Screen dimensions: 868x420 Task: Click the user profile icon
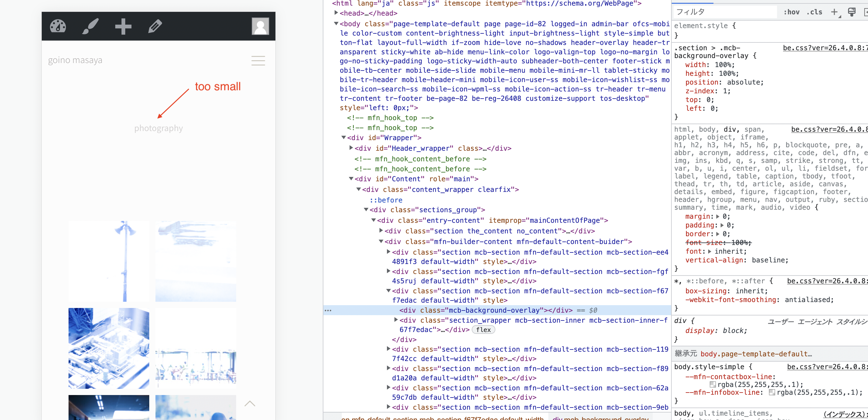click(x=260, y=26)
